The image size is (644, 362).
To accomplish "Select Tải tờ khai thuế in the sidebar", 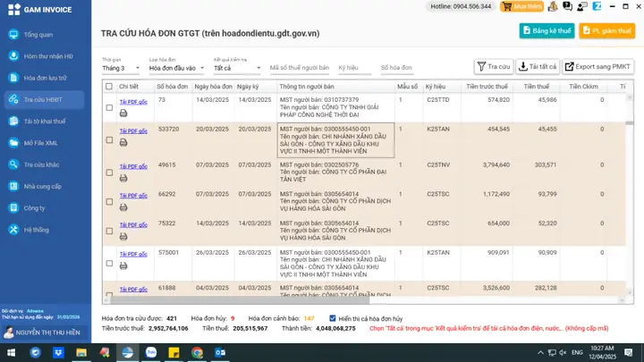I will click(45, 121).
